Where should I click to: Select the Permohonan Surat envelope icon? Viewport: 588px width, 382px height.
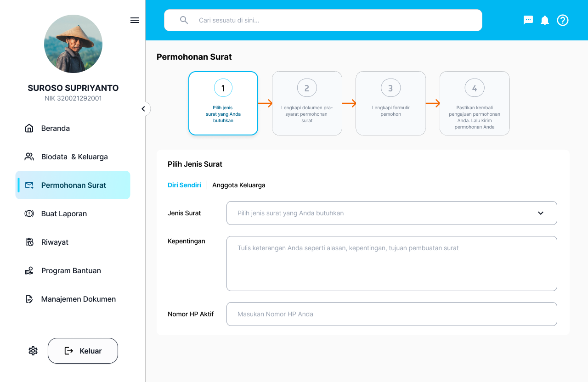point(29,185)
